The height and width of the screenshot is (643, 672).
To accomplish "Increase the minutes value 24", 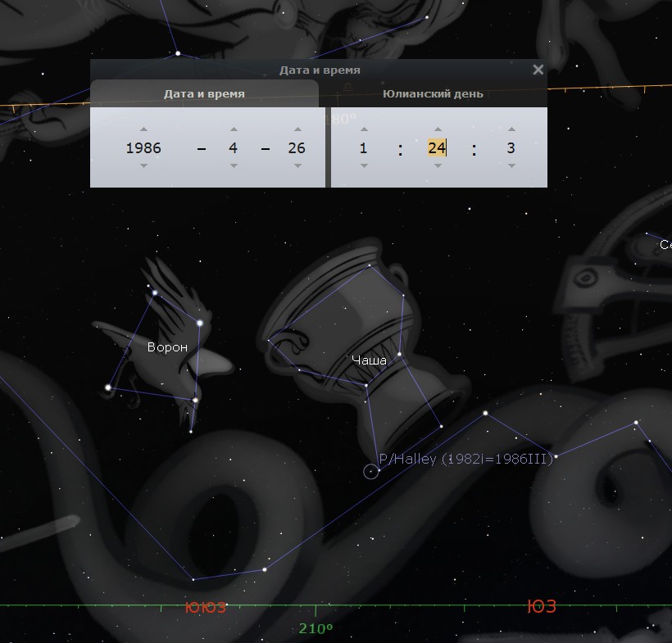I will click(438, 129).
